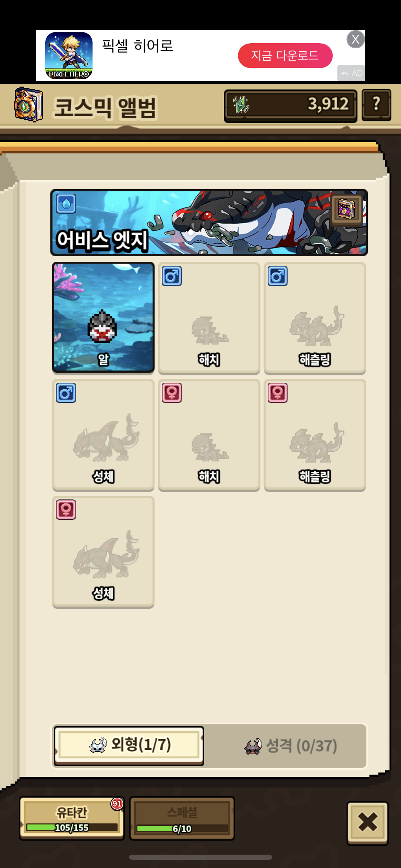Tap the 어비스 엣지 dragon banner
This screenshot has height=868, width=401.
209,222
